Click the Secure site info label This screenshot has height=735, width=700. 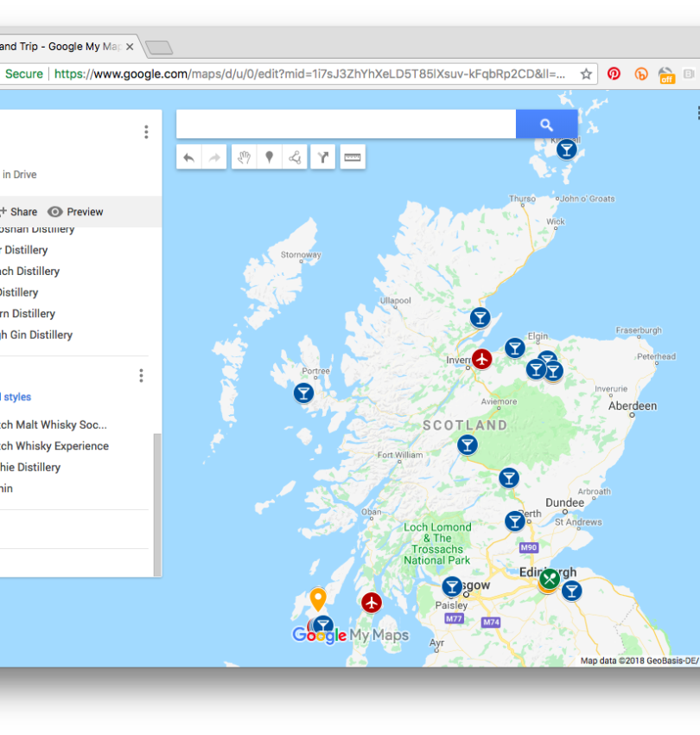23,74
